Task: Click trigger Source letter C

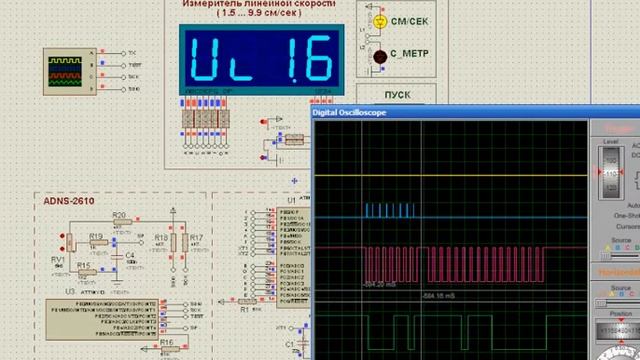Action: [627, 248]
